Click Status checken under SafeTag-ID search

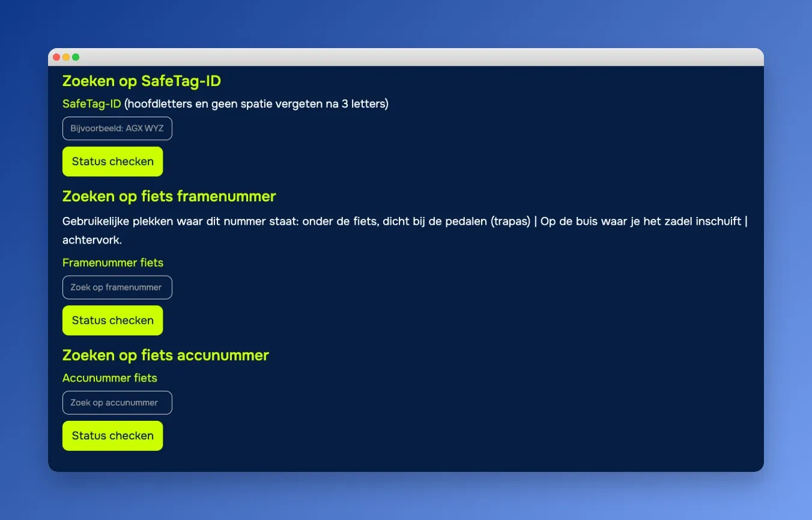[x=112, y=162]
